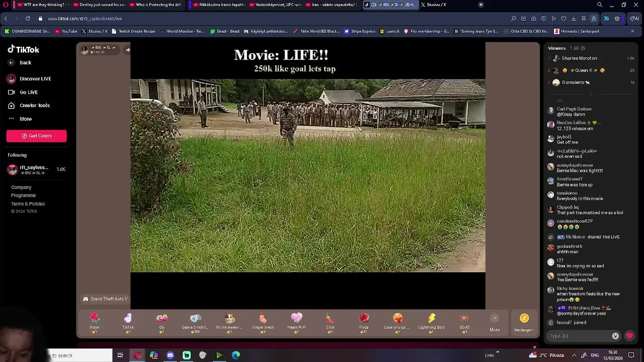The height and width of the screenshot is (362, 644).
Task: Open the Twitch Emote Resizer bookmark
Action: 134,31
